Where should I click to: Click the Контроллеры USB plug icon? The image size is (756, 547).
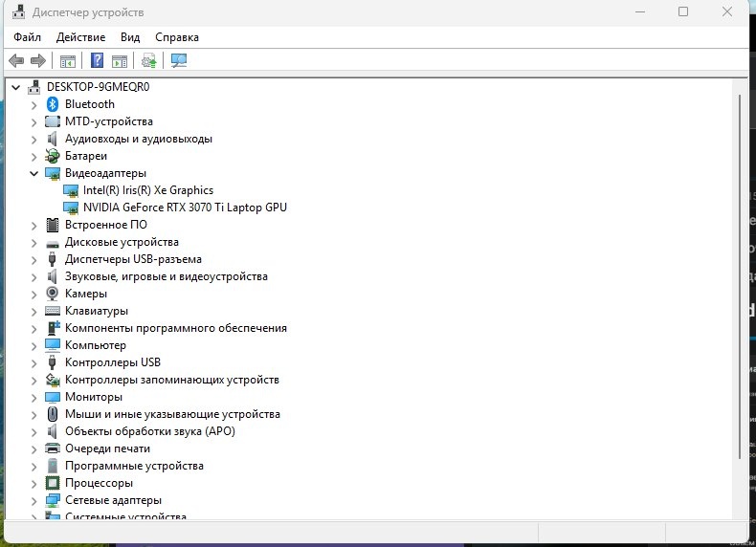(x=52, y=362)
